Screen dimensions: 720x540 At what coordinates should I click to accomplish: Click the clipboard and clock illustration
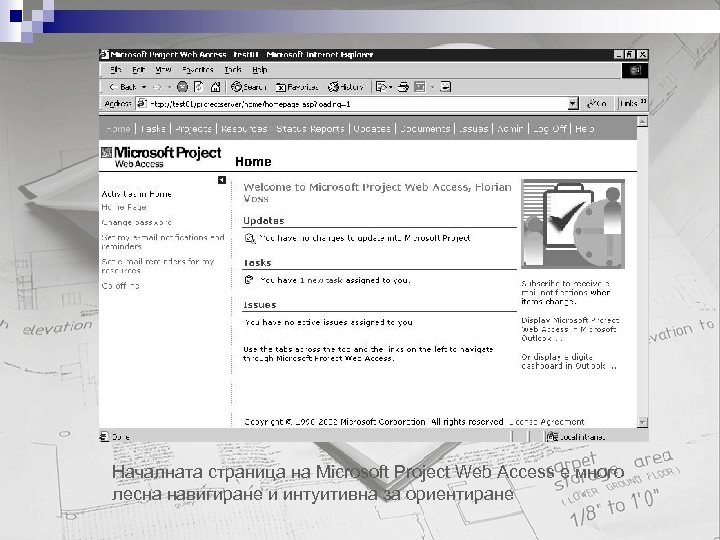coord(573,224)
